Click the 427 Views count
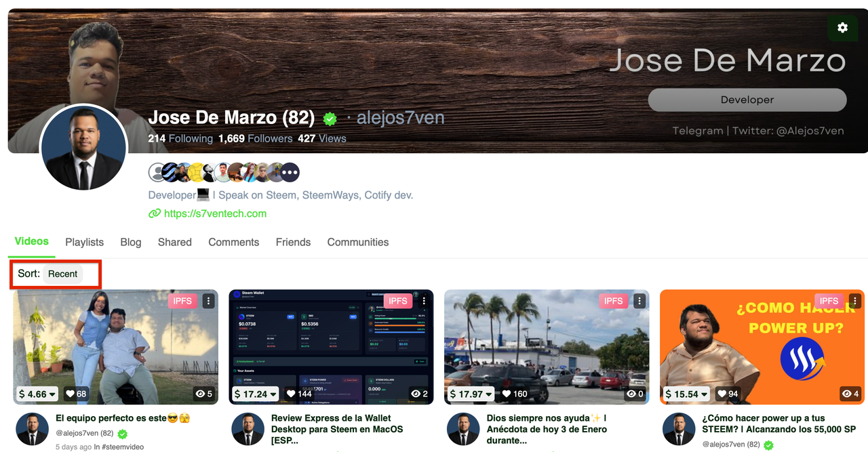868x452 pixels. click(x=322, y=138)
